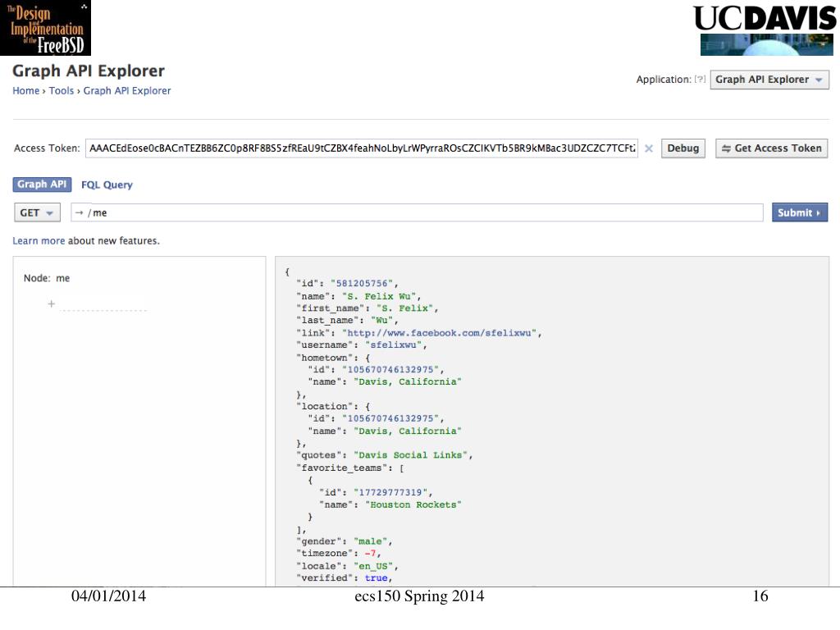Open the Graph API Explorer breadcrumb link
Screen dimensions: 840x630
(x=127, y=90)
